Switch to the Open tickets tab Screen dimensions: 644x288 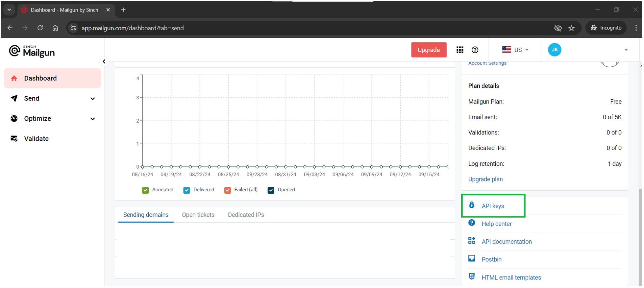198,215
